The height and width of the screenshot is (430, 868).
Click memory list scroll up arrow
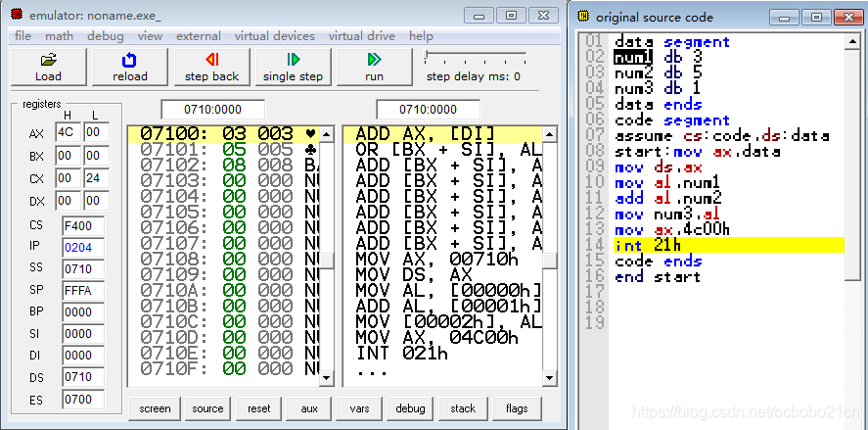(x=327, y=133)
